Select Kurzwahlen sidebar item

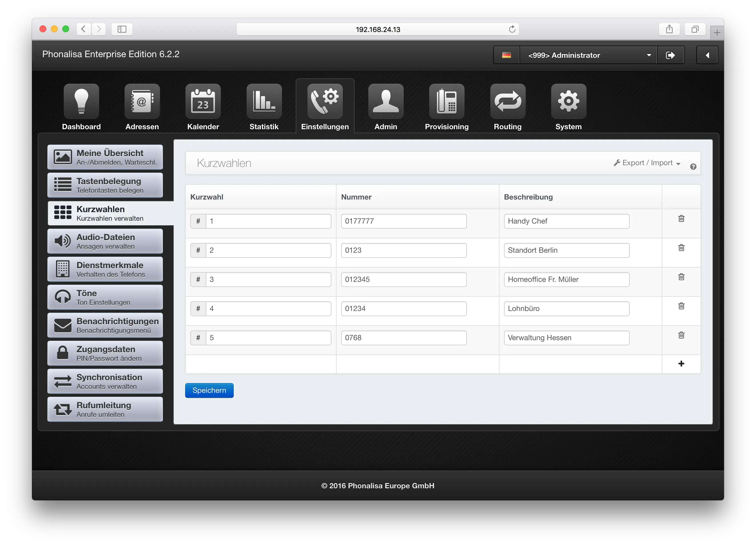point(110,213)
